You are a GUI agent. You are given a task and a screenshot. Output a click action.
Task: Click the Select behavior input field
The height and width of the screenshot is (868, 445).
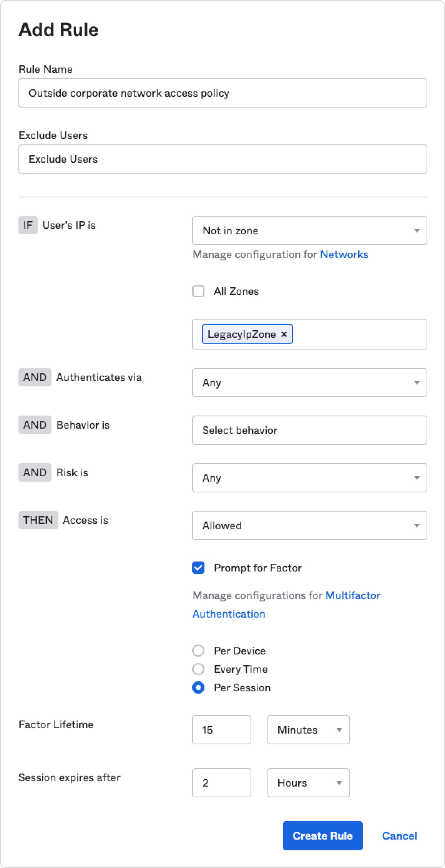coord(309,430)
